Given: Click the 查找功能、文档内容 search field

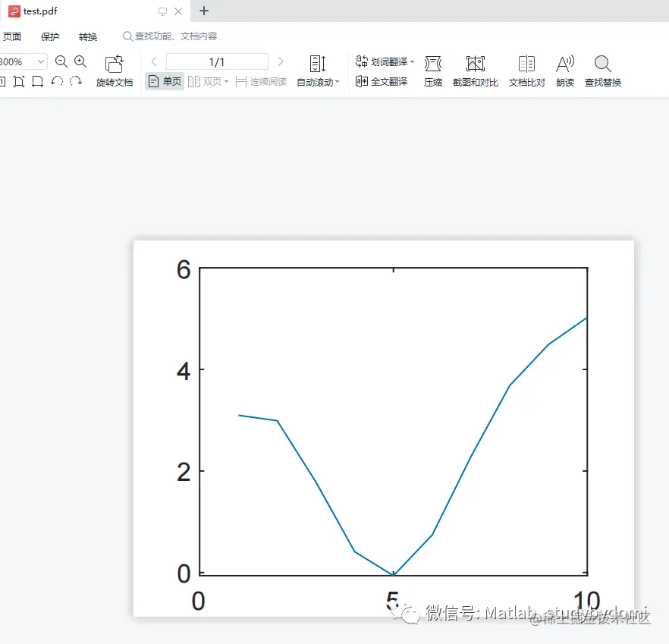Looking at the screenshot, I should [x=170, y=36].
